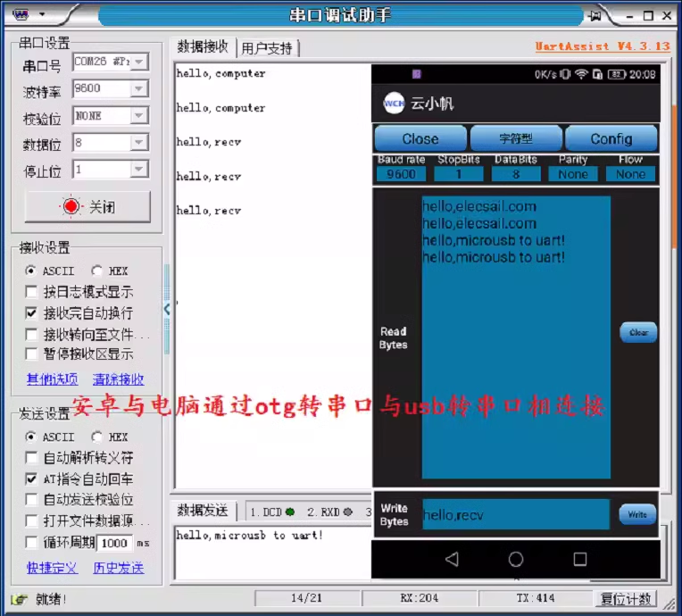Open the 波特率 9600 dropdown
682x616 pixels.
point(139,88)
